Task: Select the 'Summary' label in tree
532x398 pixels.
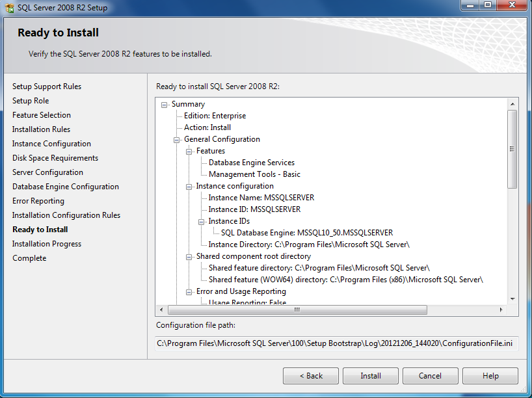Action: pos(189,104)
